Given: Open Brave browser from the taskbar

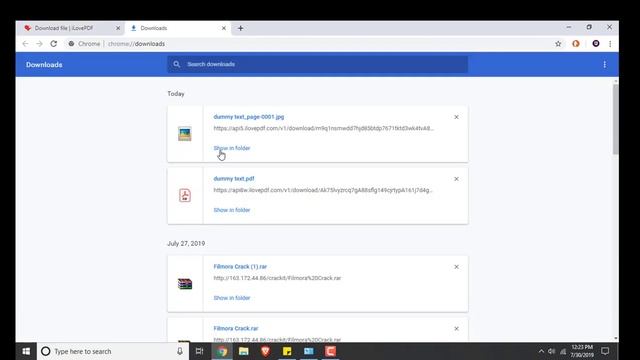Looking at the screenshot, I should 265,351.
